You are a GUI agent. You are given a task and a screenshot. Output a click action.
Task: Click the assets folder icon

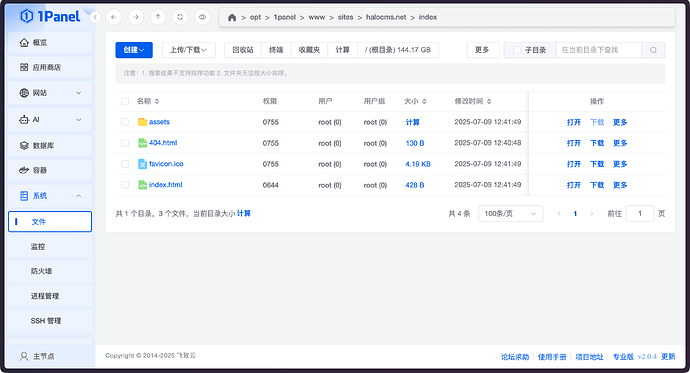click(142, 122)
